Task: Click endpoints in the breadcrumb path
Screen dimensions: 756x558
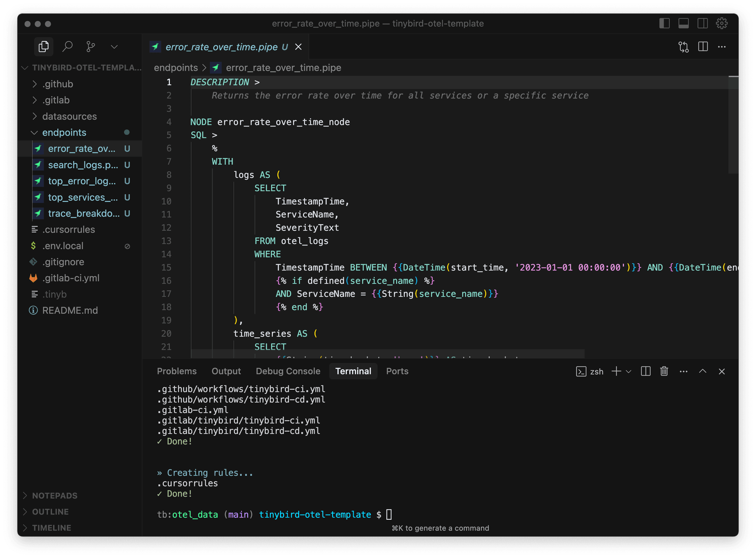Action: pyautogui.click(x=176, y=67)
